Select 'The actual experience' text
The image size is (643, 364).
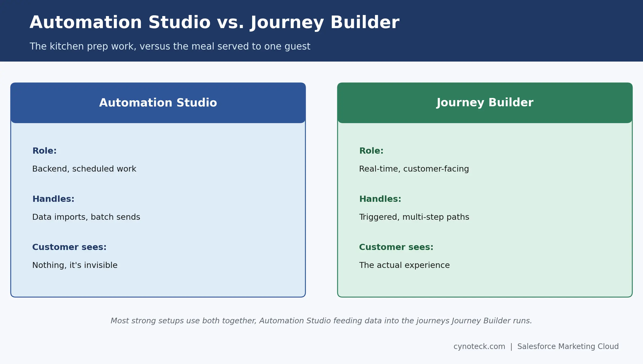point(404,265)
